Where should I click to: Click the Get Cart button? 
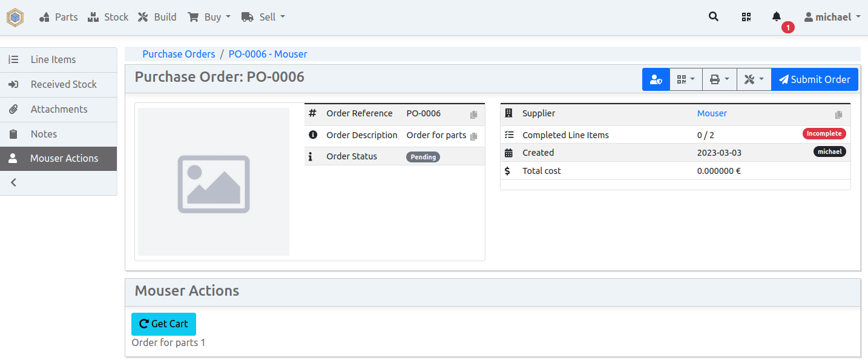click(163, 324)
